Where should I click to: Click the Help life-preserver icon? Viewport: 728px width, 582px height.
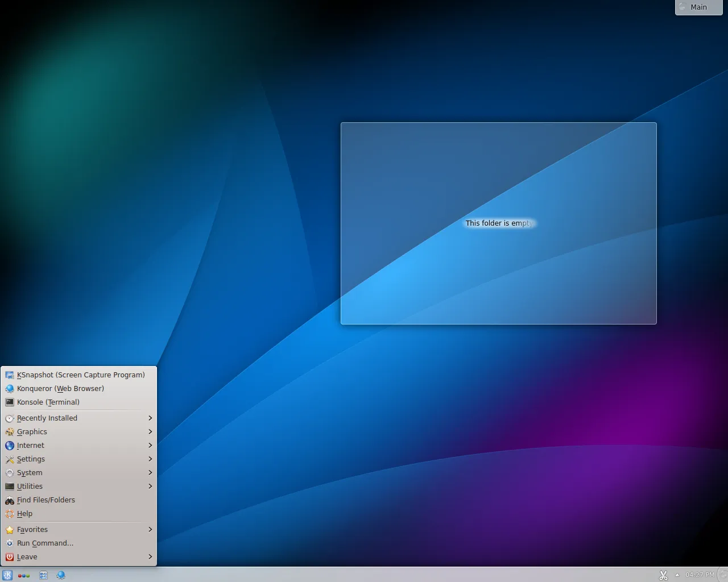pos(10,513)
